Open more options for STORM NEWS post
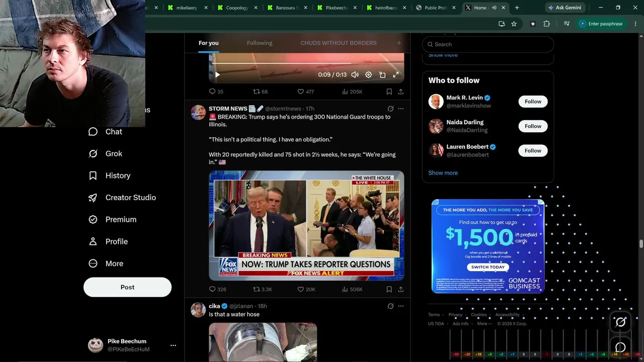 point(400,109)
